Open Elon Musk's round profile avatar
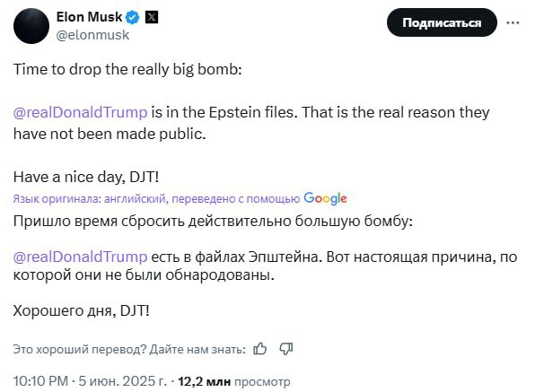The width and height of the screenshot is (535, 392). coord(31,26)
